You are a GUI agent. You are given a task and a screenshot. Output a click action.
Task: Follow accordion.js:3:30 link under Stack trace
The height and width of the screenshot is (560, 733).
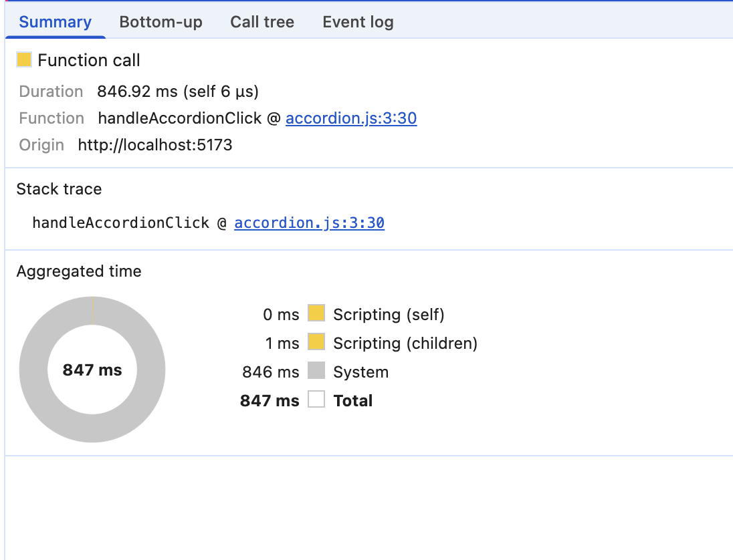(x=309, y=223)
